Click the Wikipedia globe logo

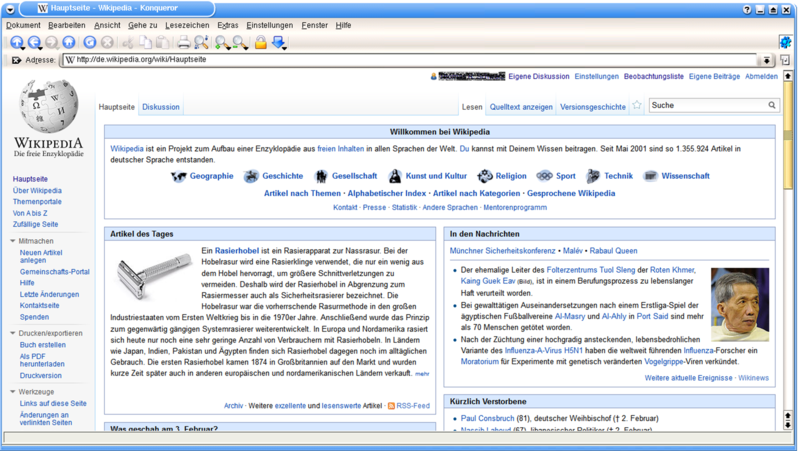click(x=48, y=106)
